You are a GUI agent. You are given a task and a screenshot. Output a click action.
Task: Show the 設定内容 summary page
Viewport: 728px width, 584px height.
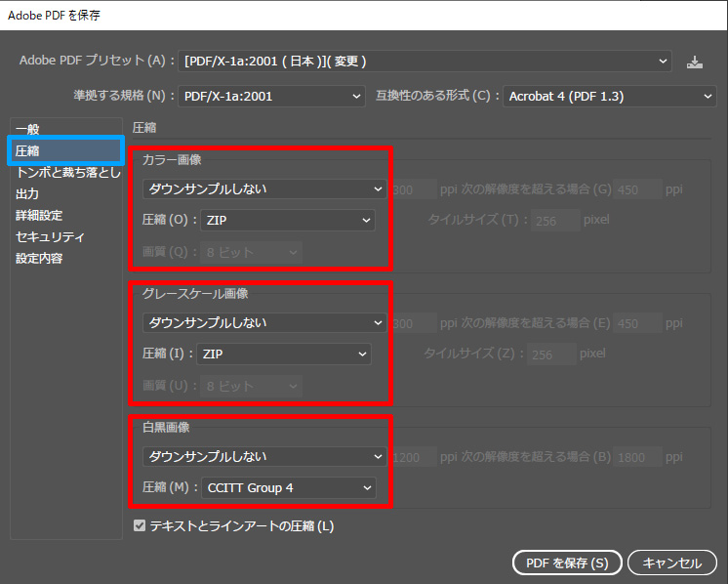click(39, 258)
